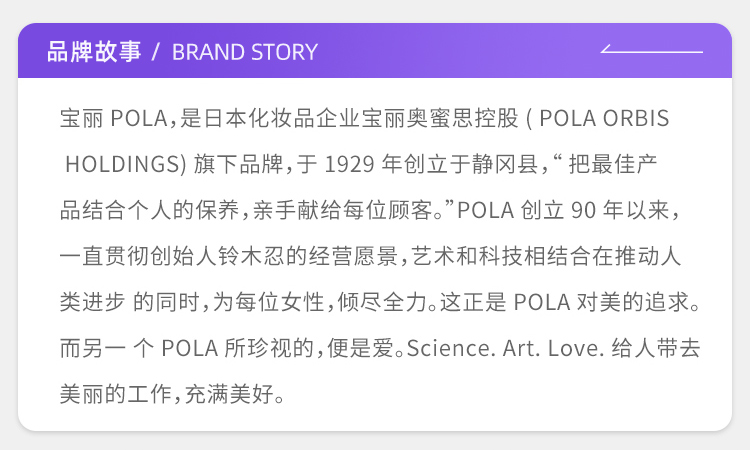Click the arrow line decoration in header
The image size is (750, 450).
(652, 48)
